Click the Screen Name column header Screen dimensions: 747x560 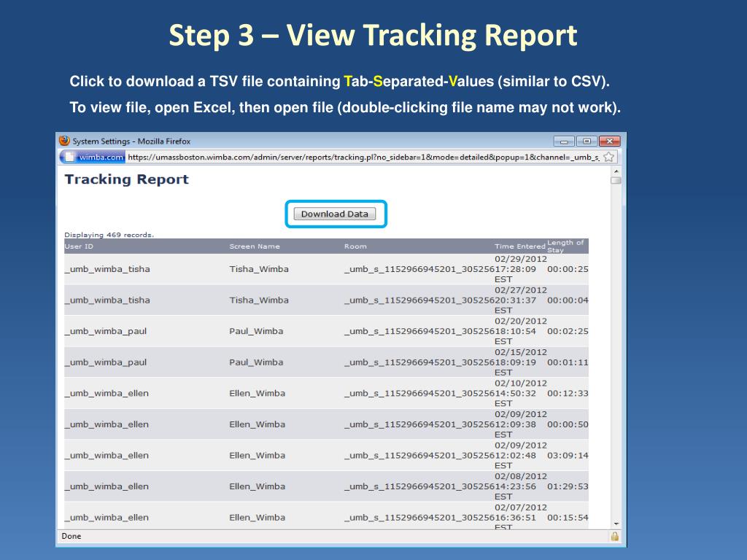point(255,246)
